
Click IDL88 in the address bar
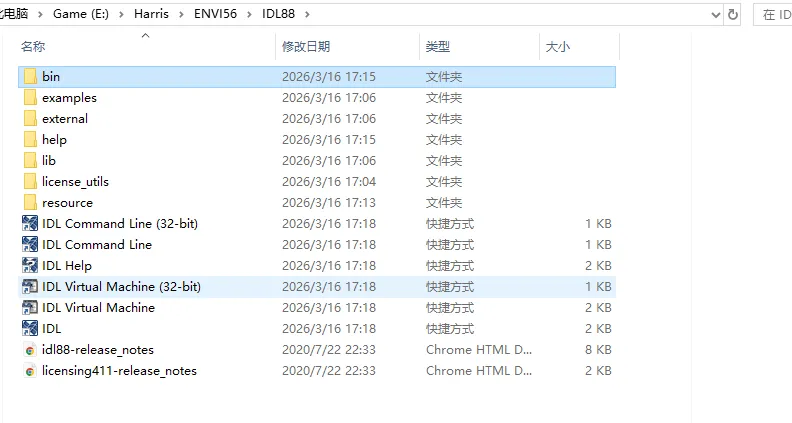278,14
